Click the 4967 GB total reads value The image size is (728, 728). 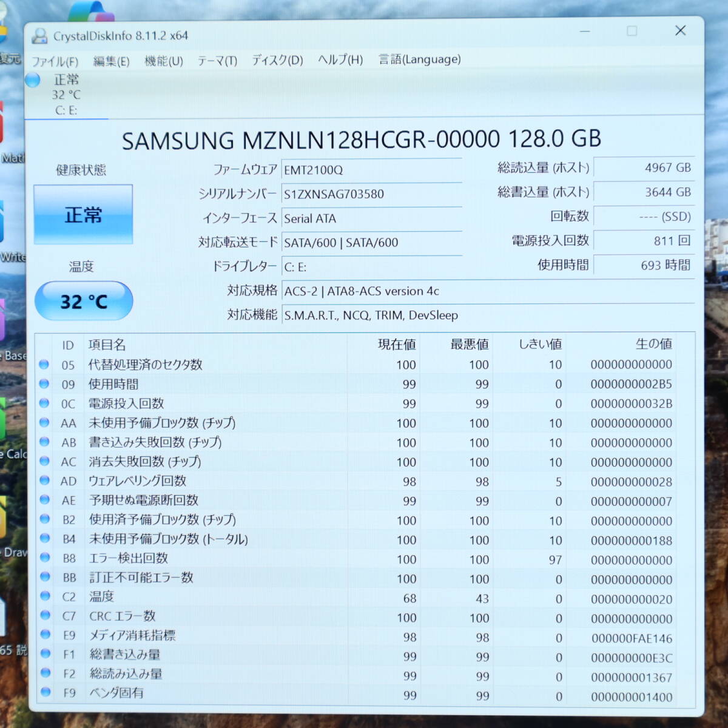[644, 168]
